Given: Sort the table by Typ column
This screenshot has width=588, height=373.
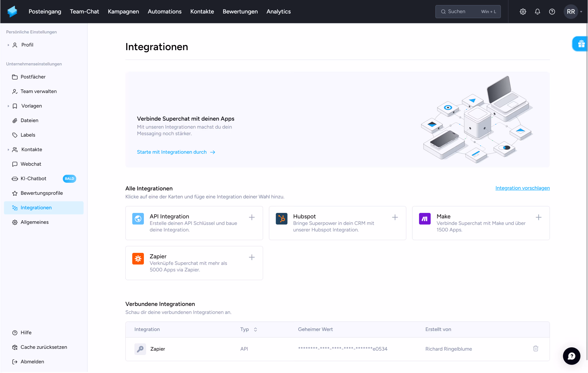Looking at the screenshot, I should (x=255, y=329).
